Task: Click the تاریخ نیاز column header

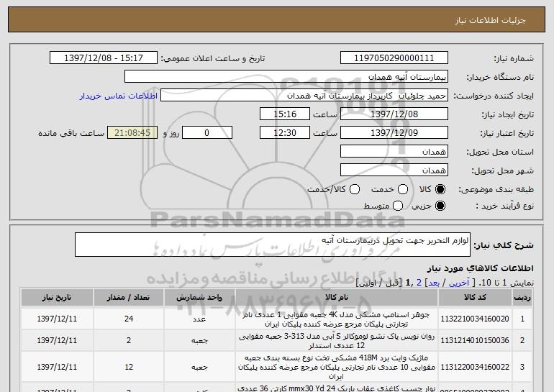Action: (x=57, y=297)
